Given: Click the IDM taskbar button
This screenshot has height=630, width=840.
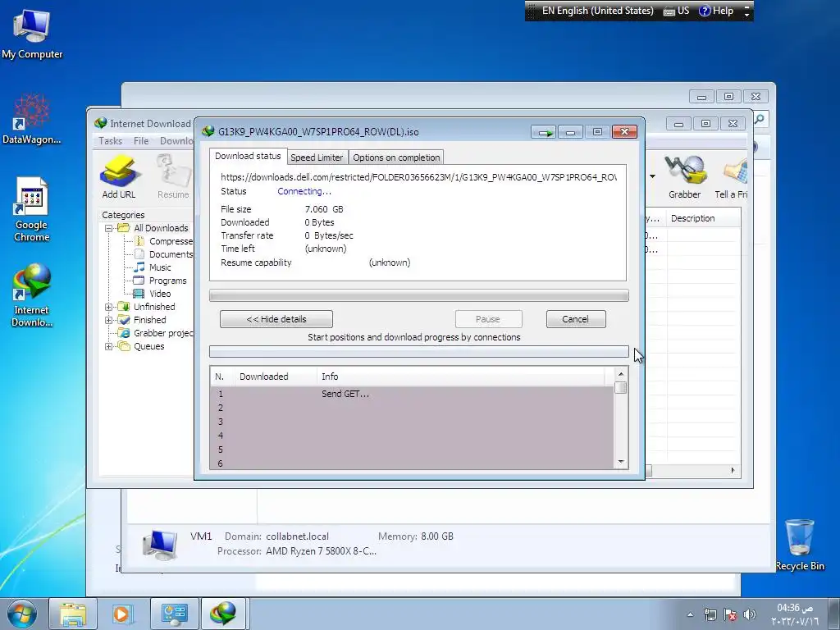Looking at the screenshot, I should click(224, 614).
